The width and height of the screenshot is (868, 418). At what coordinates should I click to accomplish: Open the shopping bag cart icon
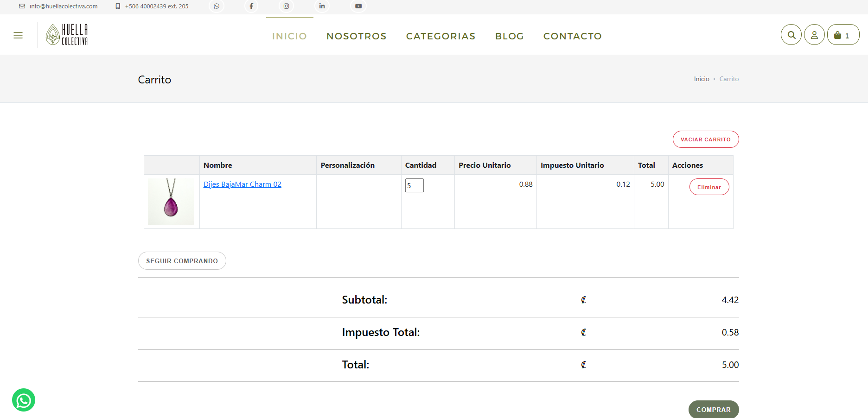[842, 35]
